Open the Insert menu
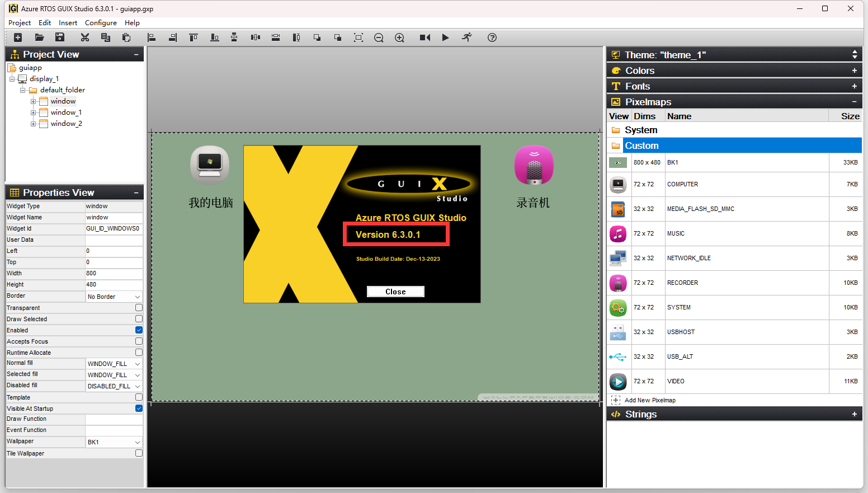This screenshot has height=493, width=868. pos(68,23)
